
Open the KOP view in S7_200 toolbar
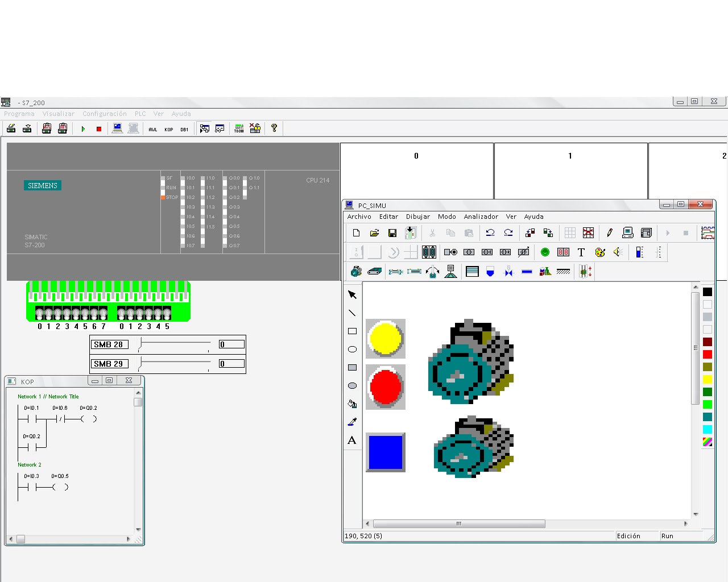169,129
